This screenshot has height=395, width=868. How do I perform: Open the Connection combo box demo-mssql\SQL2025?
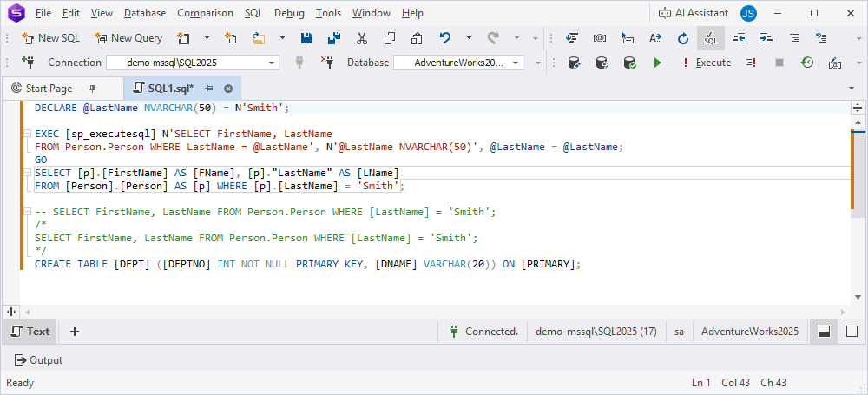192,63
